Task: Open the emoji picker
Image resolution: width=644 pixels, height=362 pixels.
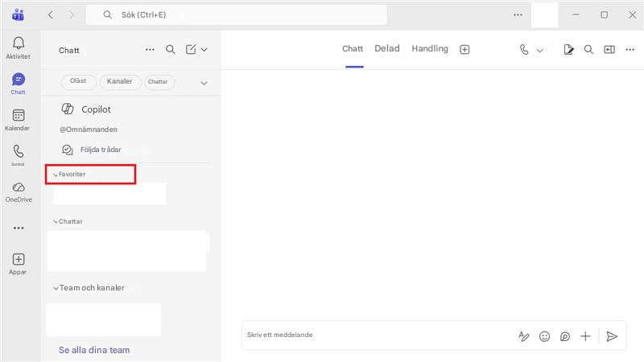Action: coord(544,336)
